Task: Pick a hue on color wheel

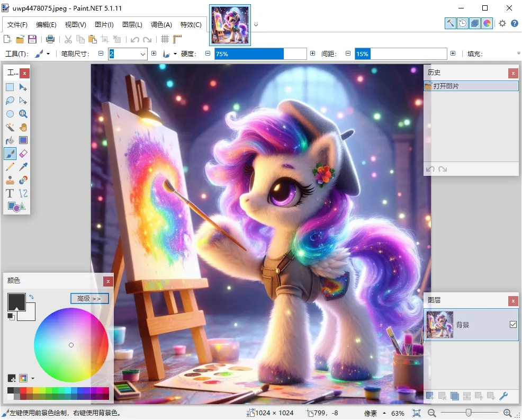Action: [x=71, y=345]
